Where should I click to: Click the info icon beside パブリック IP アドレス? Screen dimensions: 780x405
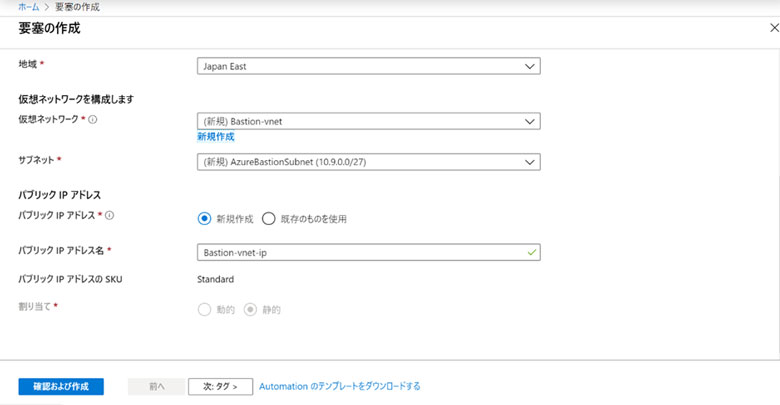point(109,216)
